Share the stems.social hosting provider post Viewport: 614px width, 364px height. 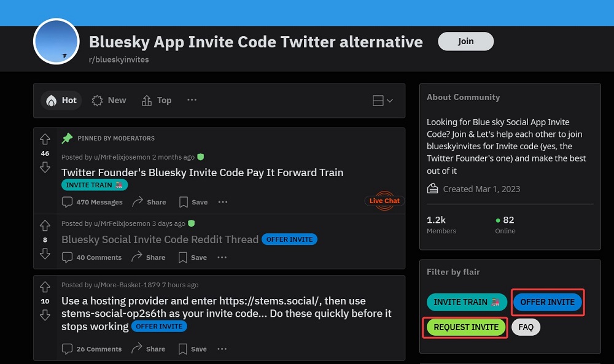149,349
